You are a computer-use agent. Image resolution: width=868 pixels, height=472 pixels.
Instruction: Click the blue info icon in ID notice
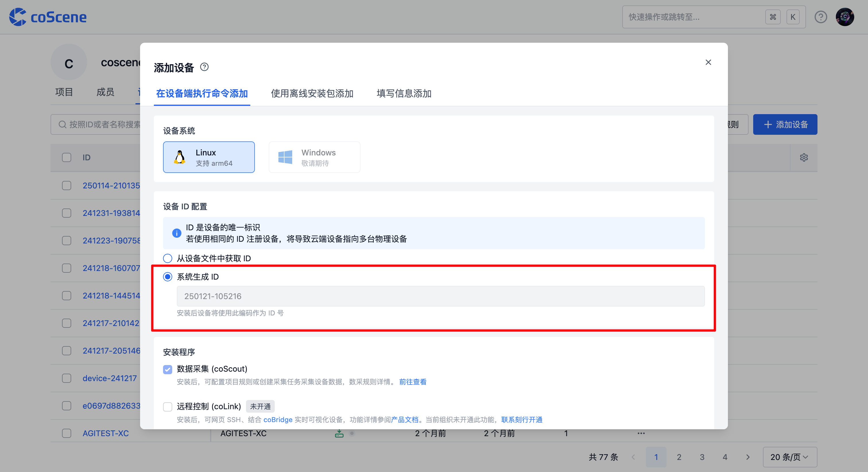(x=177, y=233)
